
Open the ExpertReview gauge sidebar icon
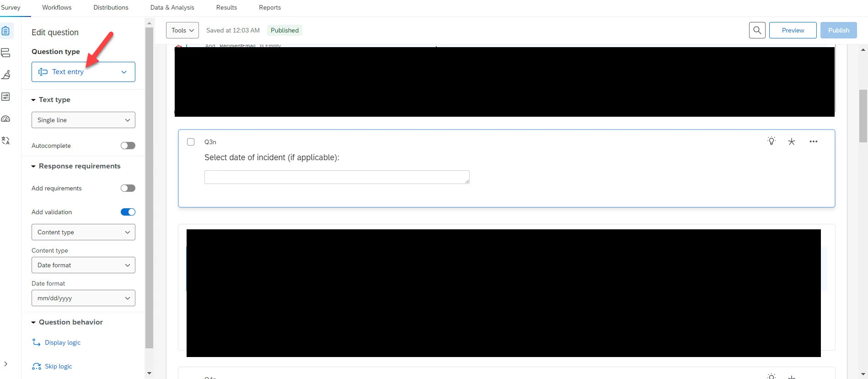[5, 119]
